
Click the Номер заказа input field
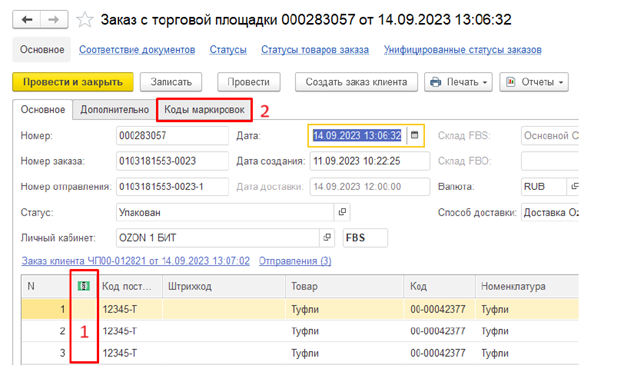(x=172, y=161)
